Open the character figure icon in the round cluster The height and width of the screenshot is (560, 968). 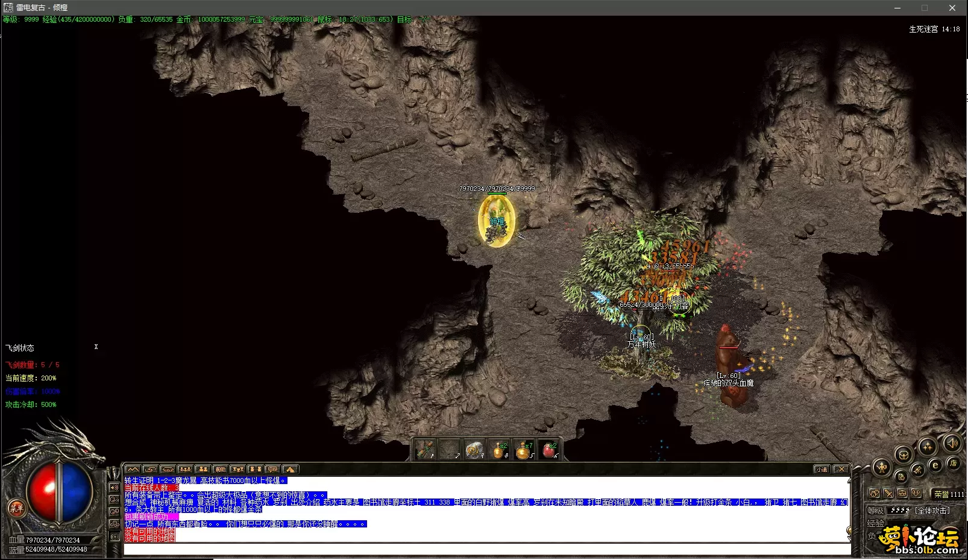[x=882, y=467]
